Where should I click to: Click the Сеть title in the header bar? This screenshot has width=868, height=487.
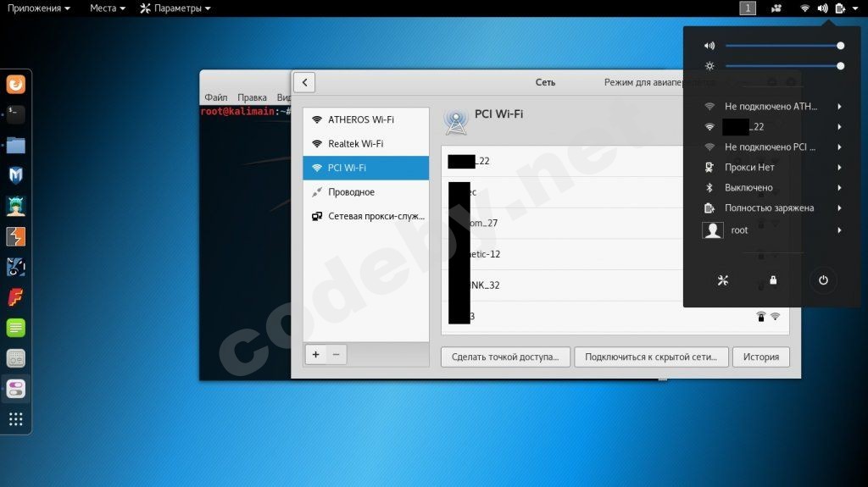point(545,82)
